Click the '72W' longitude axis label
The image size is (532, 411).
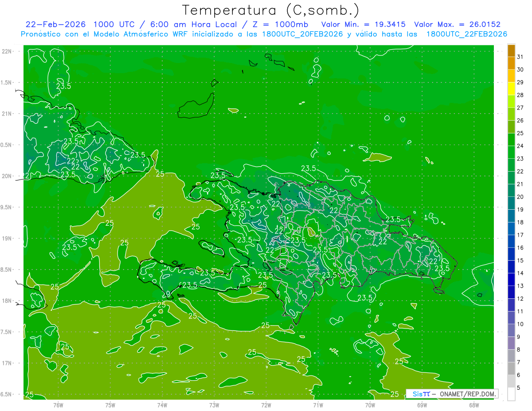coord(266,405)
